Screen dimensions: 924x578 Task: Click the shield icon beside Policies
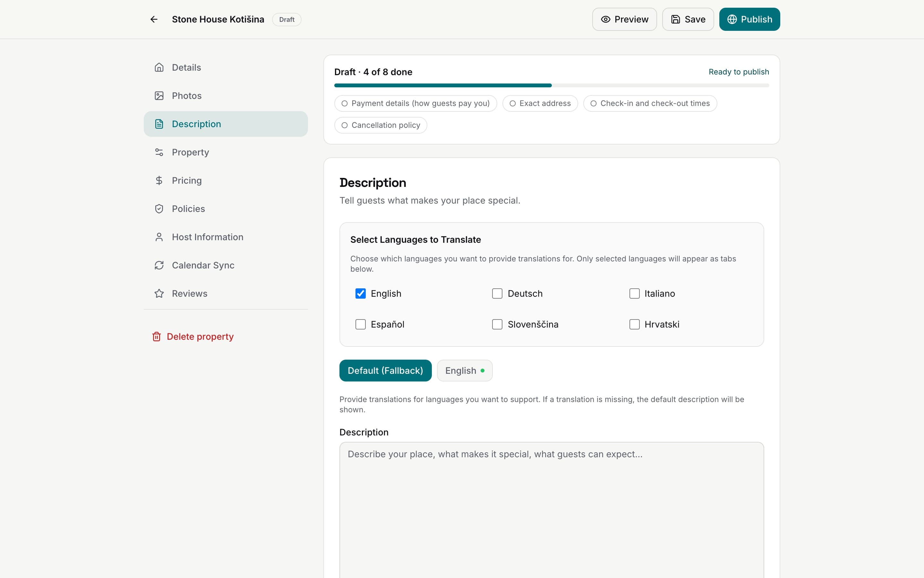159,209
